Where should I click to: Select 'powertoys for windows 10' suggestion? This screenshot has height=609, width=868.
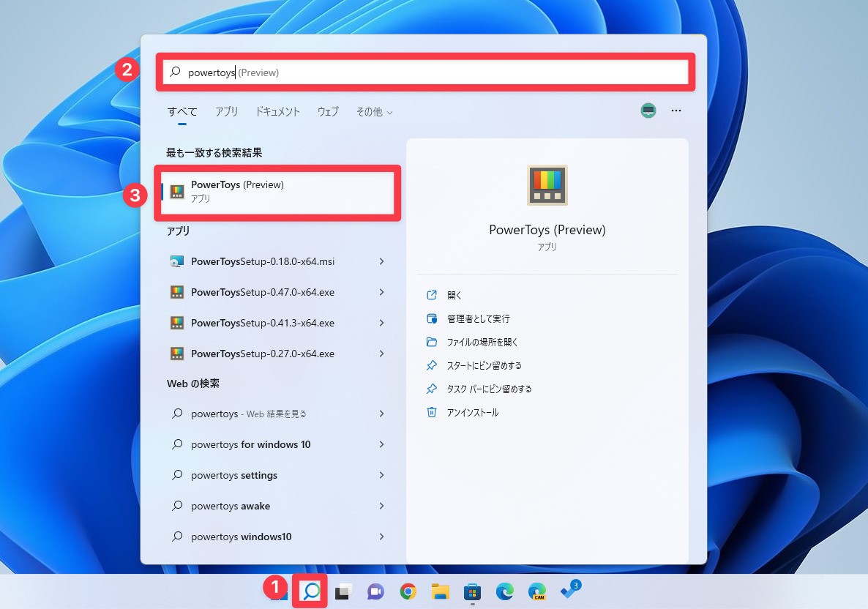[x=251, y=444]
